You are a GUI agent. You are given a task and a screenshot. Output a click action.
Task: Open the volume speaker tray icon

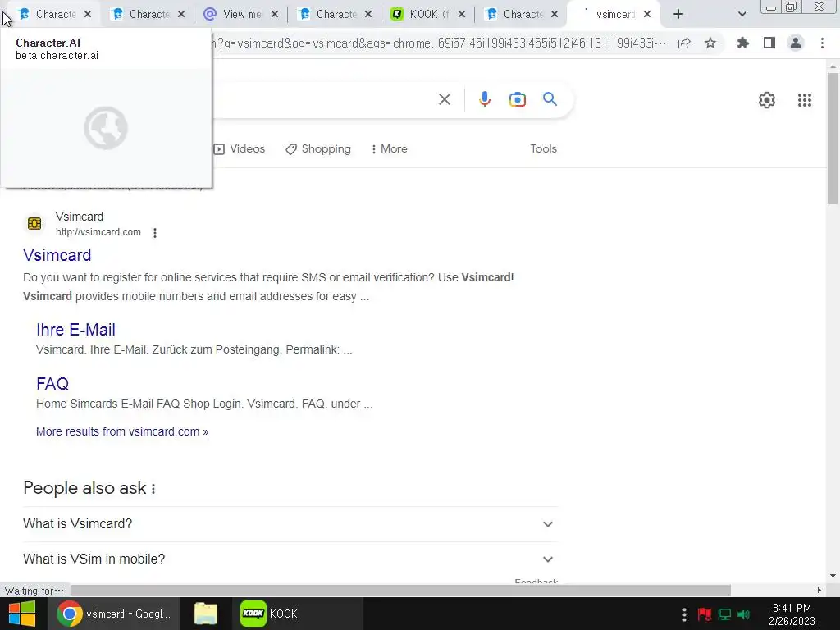tap(743, 614)
